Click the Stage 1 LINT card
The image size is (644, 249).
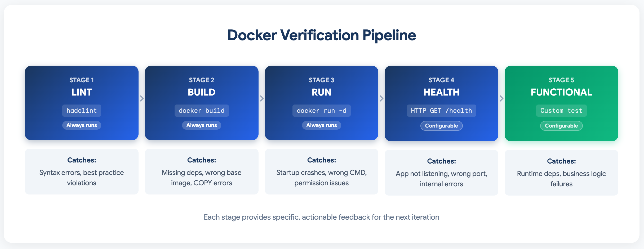(x=81, y=87)
